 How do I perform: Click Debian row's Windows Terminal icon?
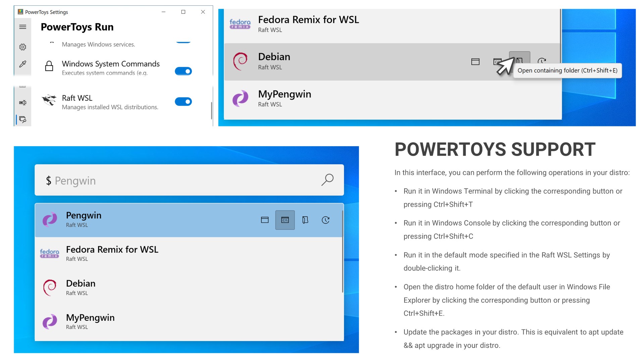tap(475, 62)
